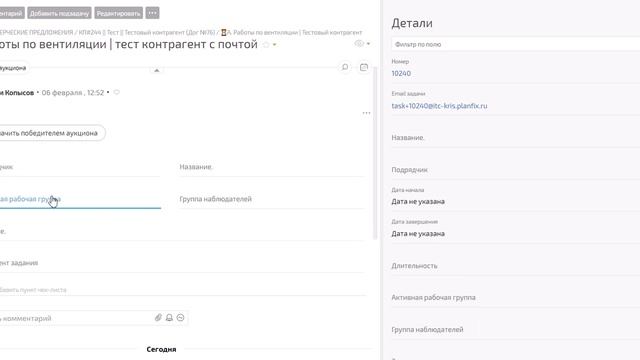Click the Группа наблюдателей field in the form
Image resolution: width=640 pixels, height=360 pixels.
[x=272, y=199]
